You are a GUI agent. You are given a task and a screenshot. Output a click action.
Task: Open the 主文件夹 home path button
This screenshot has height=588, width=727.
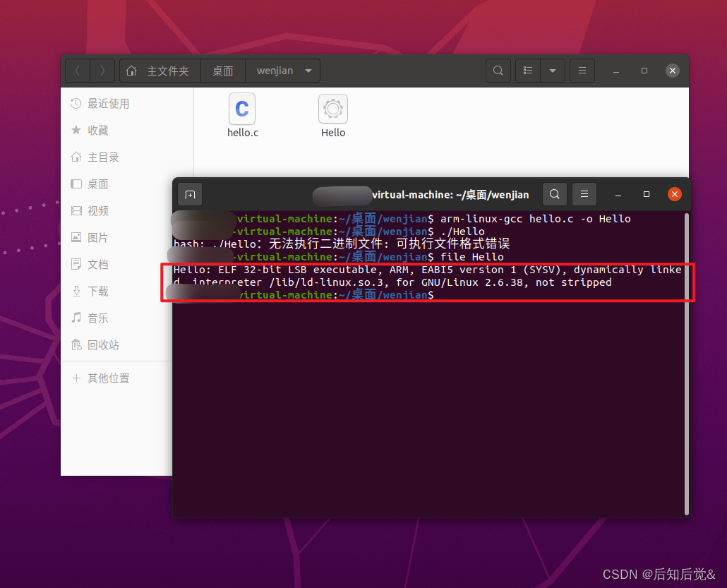click(x=160, y=71)
